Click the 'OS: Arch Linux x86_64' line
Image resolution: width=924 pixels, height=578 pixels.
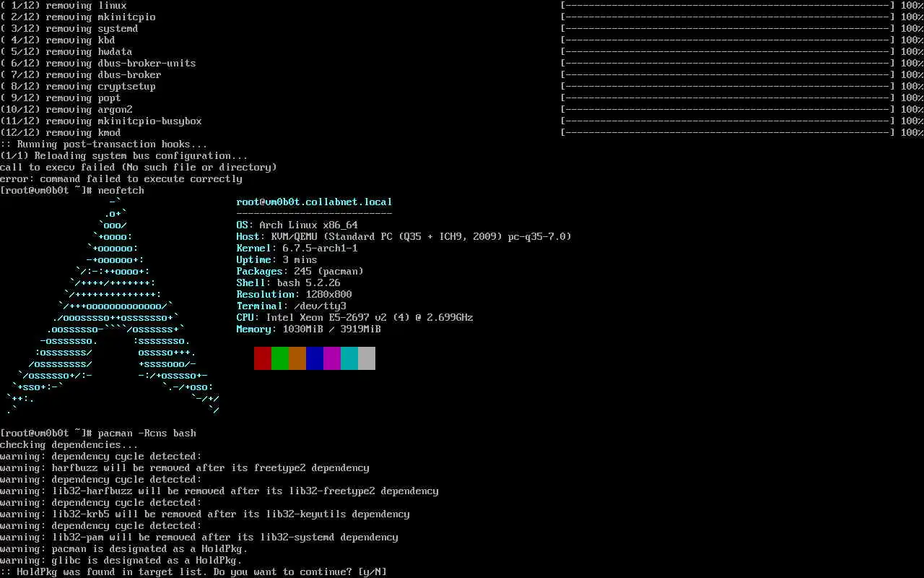coord(297,225)
